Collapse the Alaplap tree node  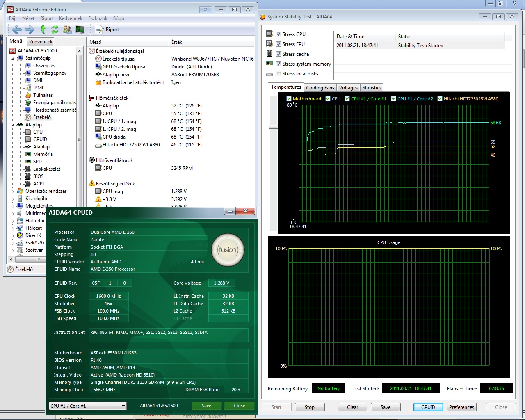pos(13,125)
